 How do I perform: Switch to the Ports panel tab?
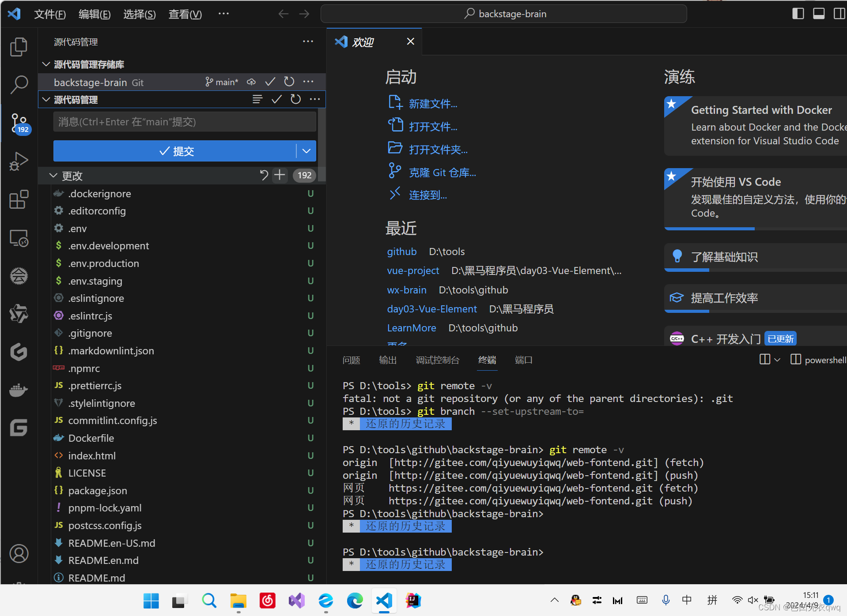(524, 360)
